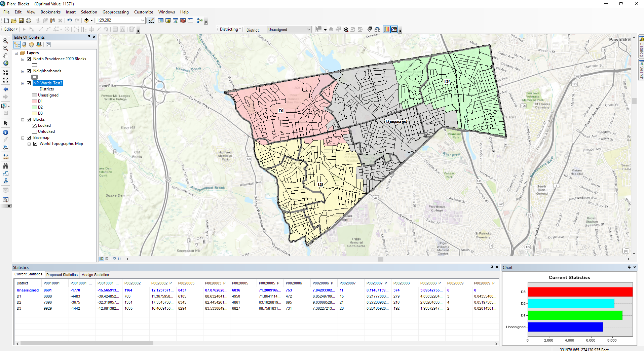Collapse the Neighborhoods layer legend
This screenshot has width=644, height=351.
click(23, 71)
